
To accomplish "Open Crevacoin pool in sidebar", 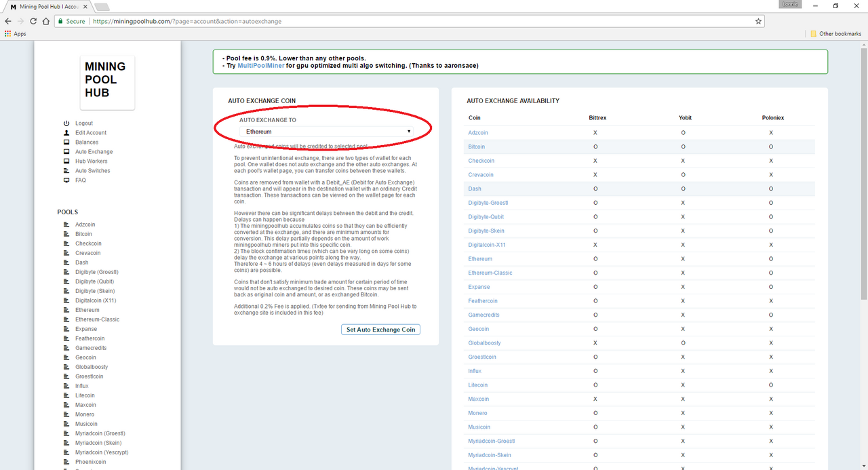I will click(88, 253).
